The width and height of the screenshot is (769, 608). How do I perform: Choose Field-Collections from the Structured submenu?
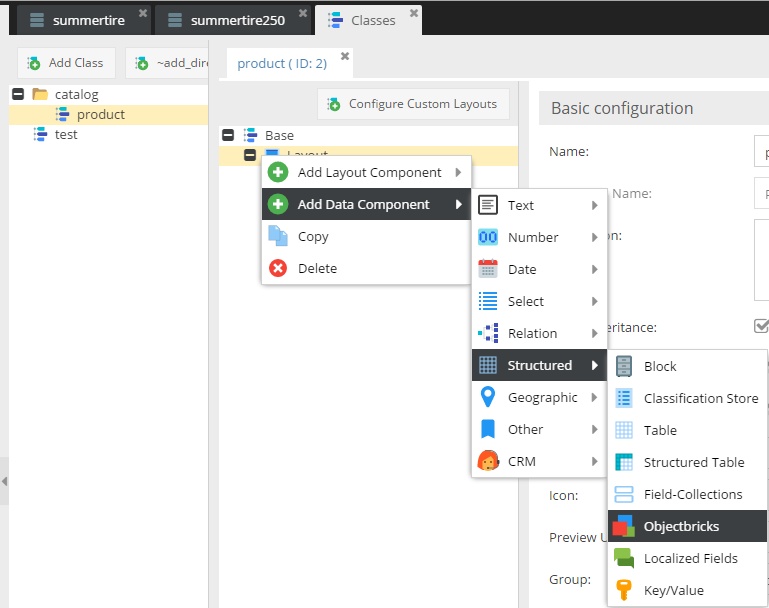tap(692, 494)
